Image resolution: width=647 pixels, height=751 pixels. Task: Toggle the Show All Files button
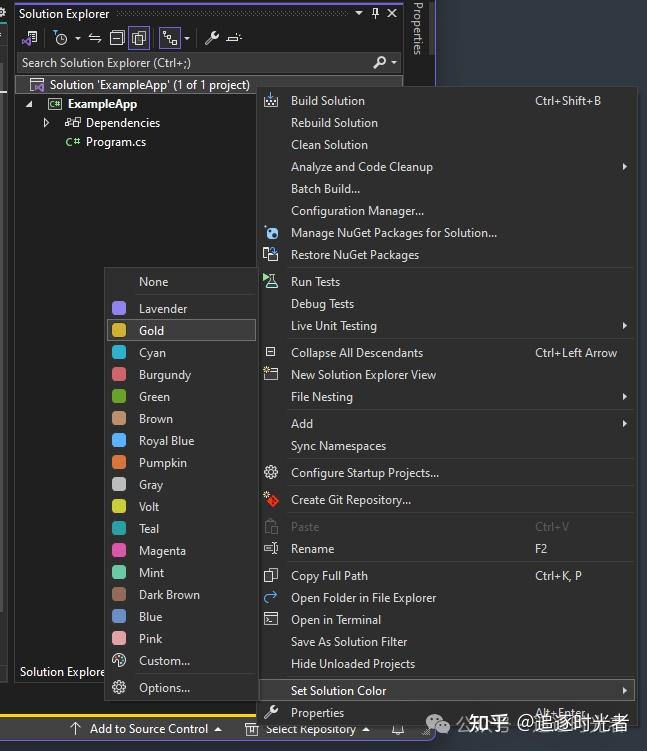[x=139, y=38]
